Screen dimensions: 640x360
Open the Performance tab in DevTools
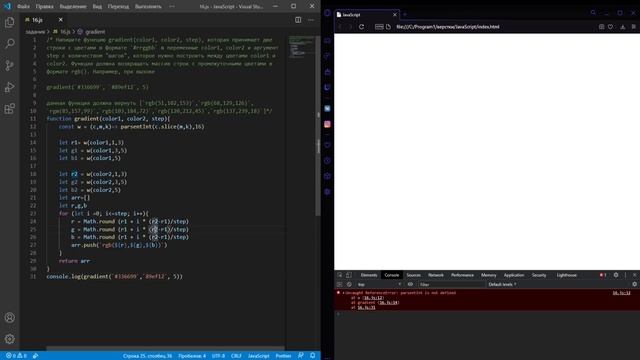[462, 275]
